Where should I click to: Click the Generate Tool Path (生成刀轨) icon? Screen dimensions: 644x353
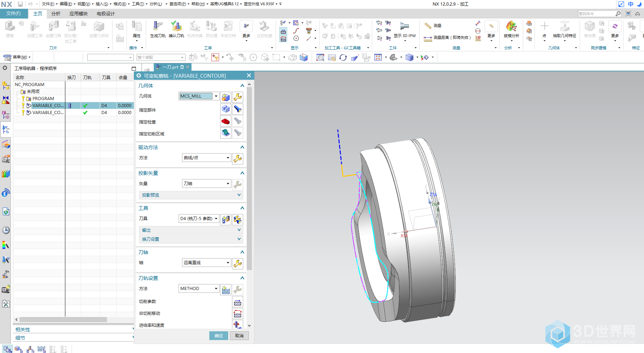tap(158, 27)
